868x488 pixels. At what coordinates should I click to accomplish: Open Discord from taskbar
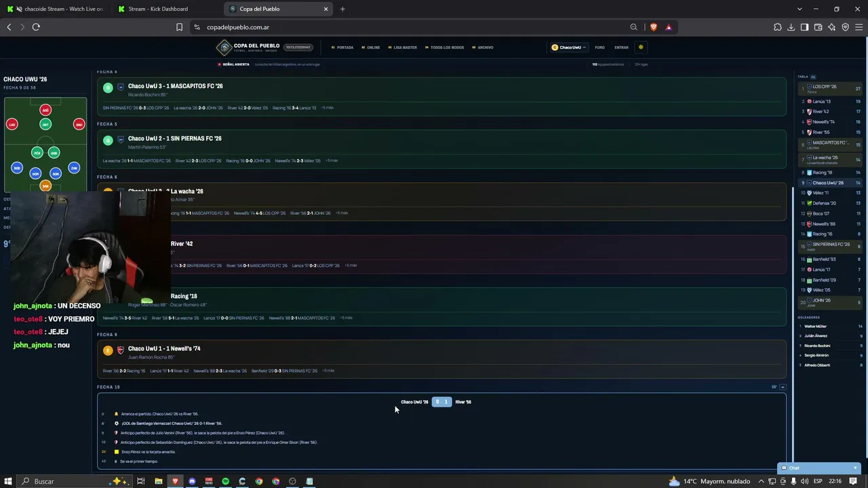192,481
